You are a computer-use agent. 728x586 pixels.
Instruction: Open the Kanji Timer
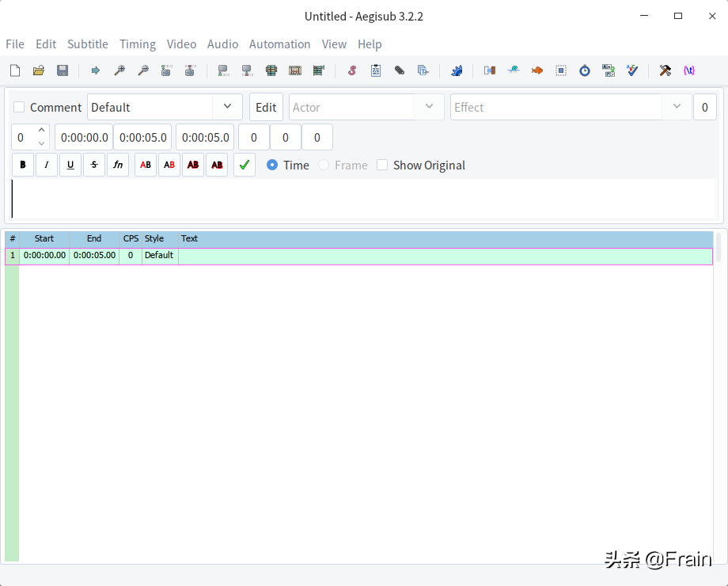tap(609, 70)
